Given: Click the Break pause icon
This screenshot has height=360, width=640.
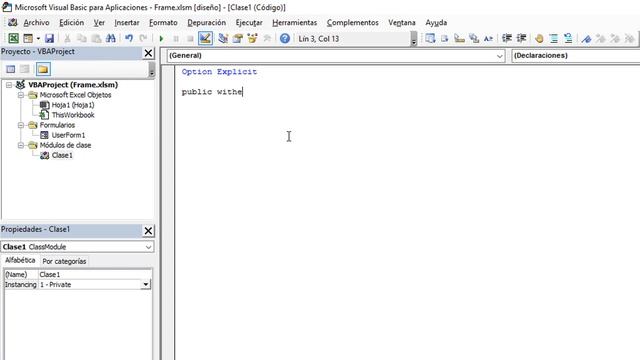Looking at the screenshot, I should pyautogui.click(x=176, y=38).
